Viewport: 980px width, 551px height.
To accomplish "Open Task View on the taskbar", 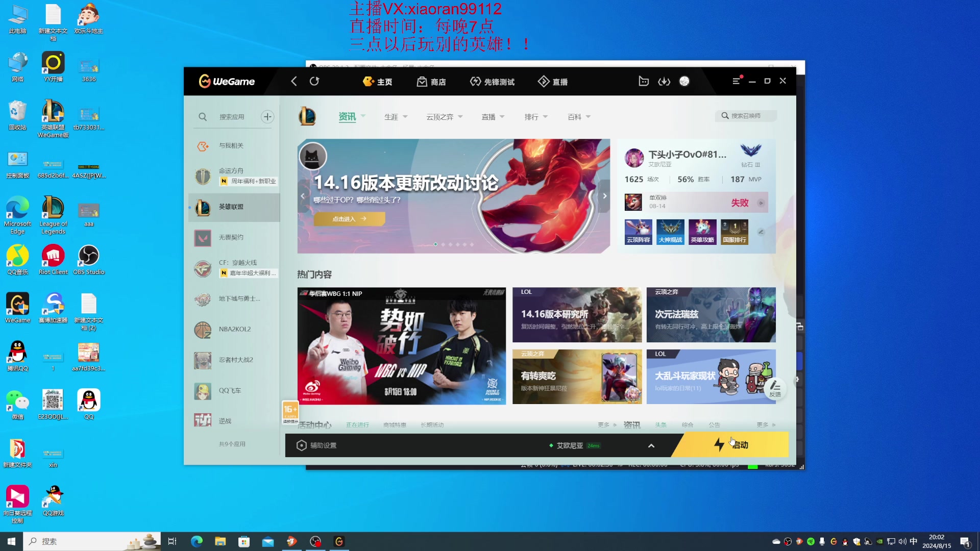I will [173, 541].
